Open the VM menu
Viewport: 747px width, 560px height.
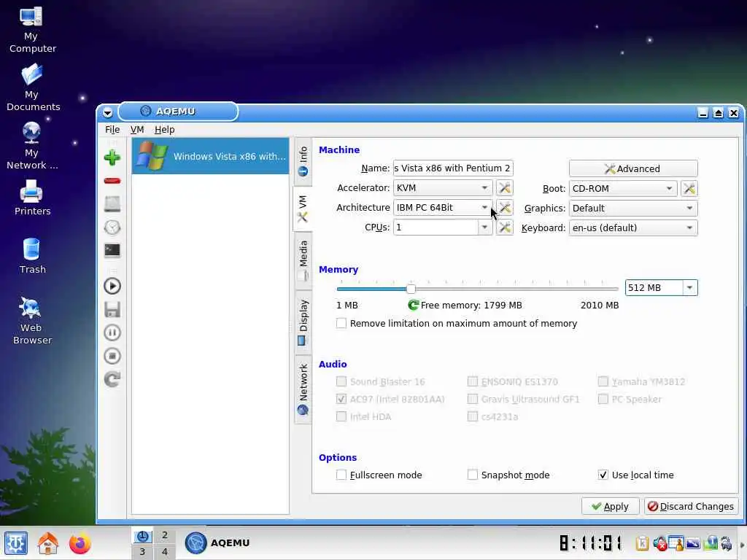137,130
